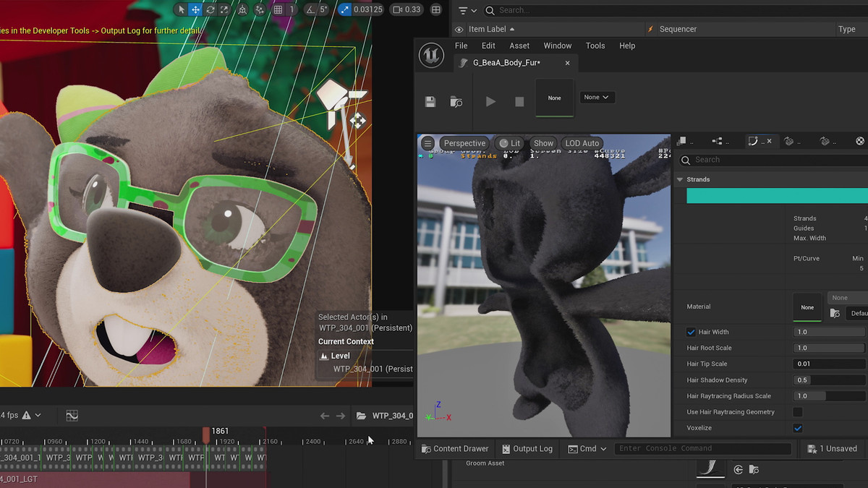Save the groom asset with the floppy icon
Screen dimensions: 868x488
click(x=430, y=102)
